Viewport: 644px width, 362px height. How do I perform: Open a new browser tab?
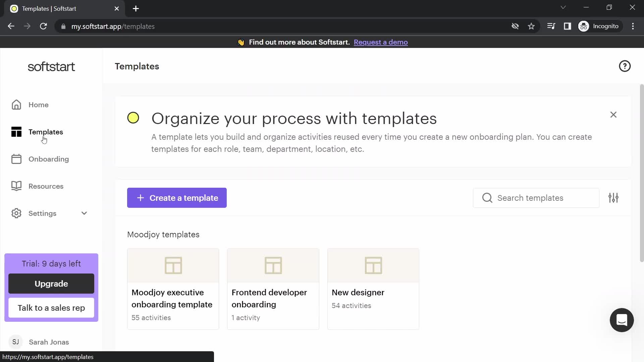pyautogui.click(x=136, y=9)
